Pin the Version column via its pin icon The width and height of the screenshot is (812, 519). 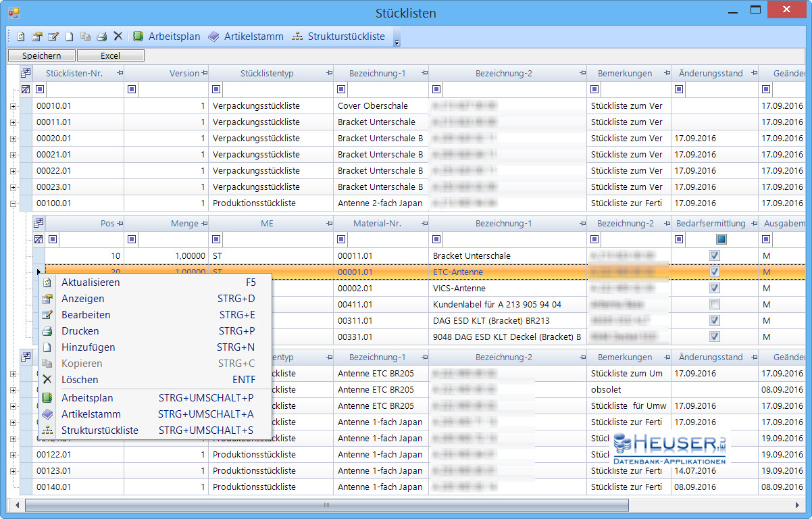point(203,73)
